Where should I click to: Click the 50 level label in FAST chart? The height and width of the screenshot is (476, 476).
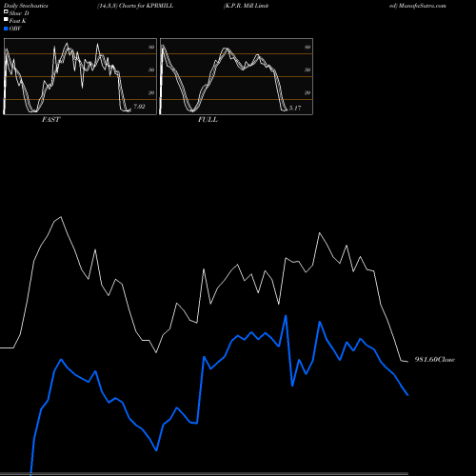[151, 70]
